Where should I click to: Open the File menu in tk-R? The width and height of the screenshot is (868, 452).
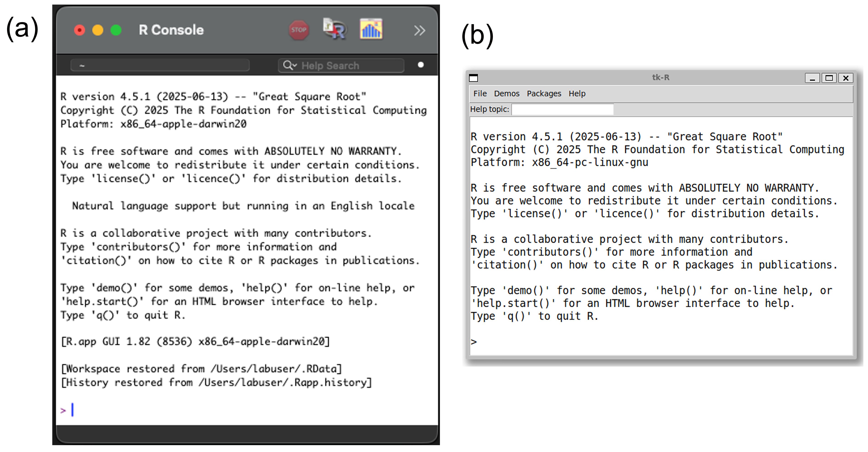(x=480, y=93)
